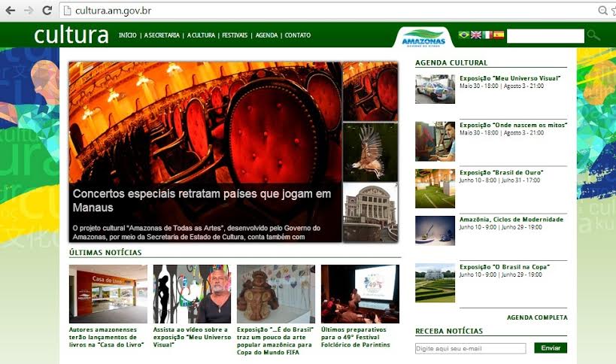Click the date text Junho 10 - 8:00 | Julho 31 - 17:00

point(499,180)
